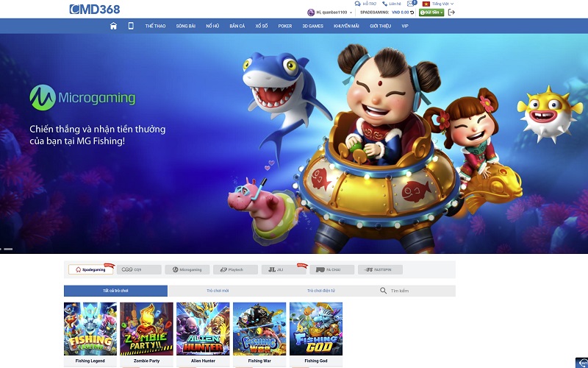Click the VND 0.00 balance value

coord(400,13)
